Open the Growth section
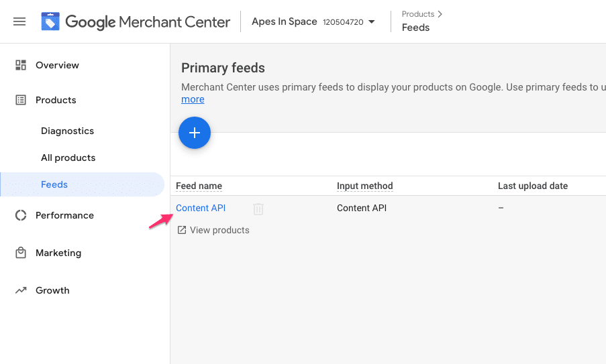The image size is (606, 364). pos(52,290)
